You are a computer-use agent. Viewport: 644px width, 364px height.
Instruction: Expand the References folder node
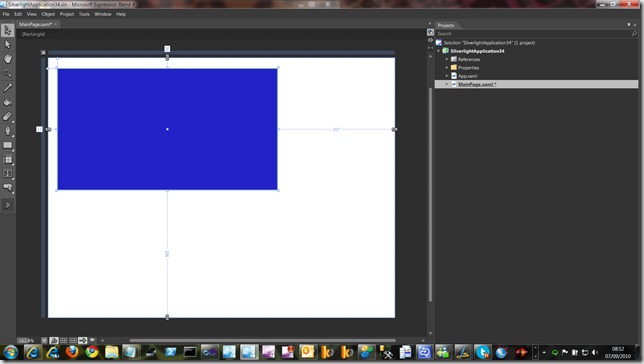[447, 59]
